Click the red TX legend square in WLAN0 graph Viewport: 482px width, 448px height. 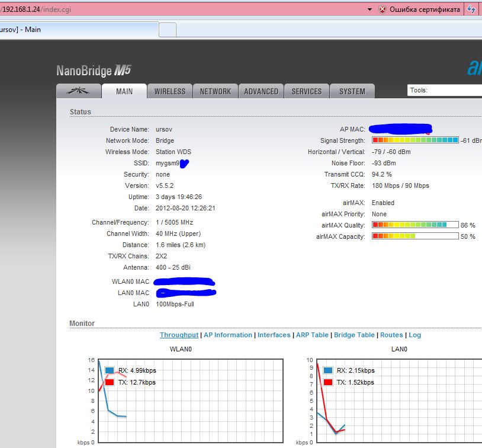(x=109, y=382)
